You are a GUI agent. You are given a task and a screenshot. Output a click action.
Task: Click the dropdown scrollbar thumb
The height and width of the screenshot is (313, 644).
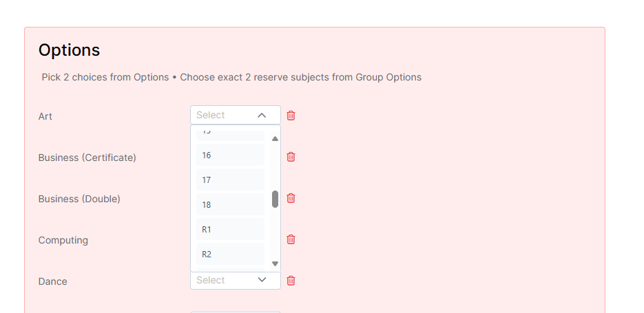pos(276,199)
